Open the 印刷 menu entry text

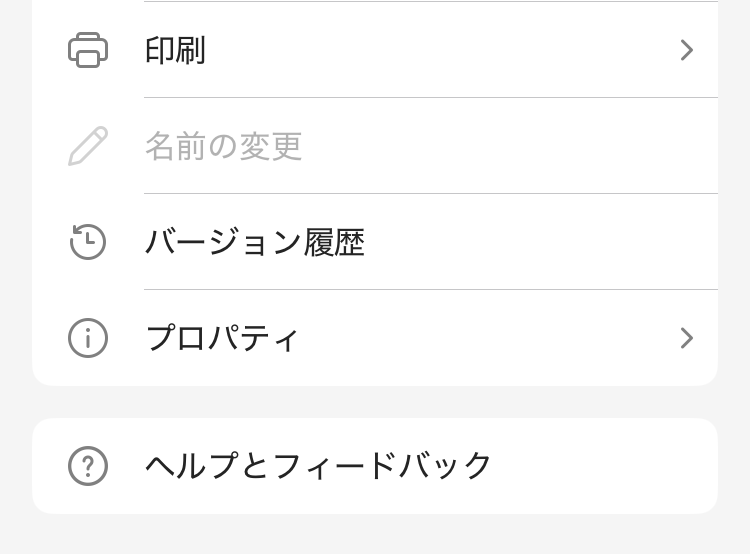pyautogui.click(x=176, y=50)
